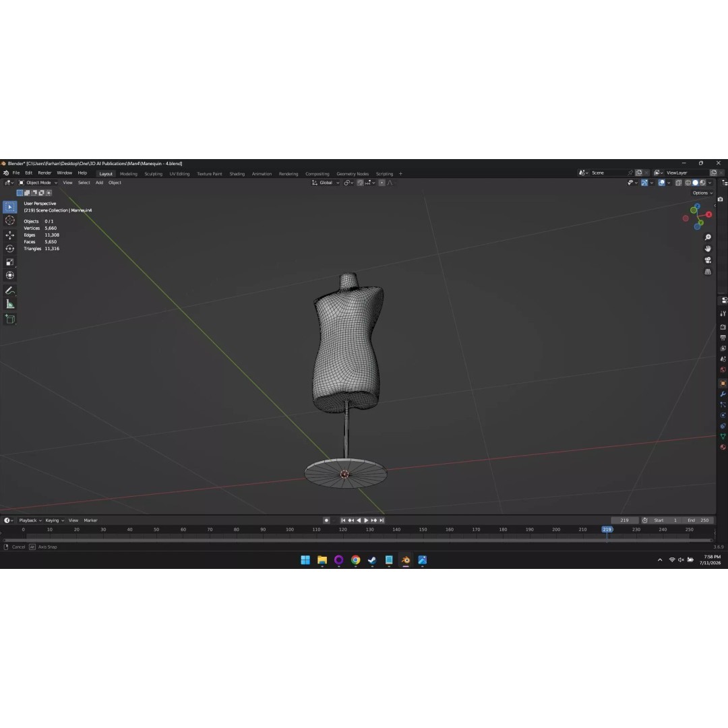Switch to the Shading workspace tab
The height and width of the screenshot is (728, 728).
[237, 174]
